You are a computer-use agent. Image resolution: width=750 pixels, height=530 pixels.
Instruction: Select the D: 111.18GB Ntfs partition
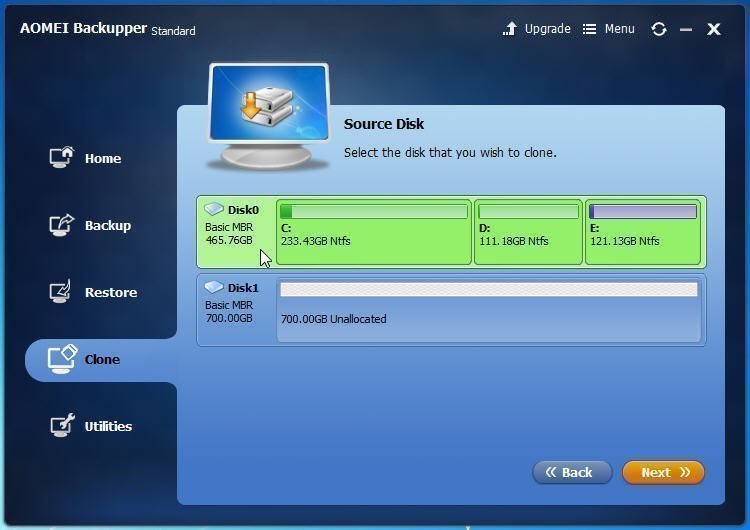[528, 232]
